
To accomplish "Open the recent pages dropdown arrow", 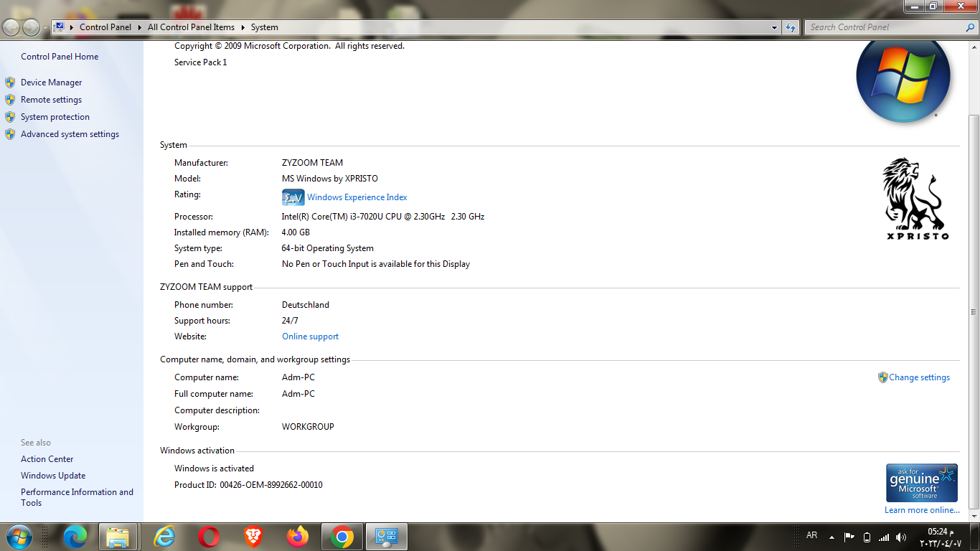I will tap(45, 28).
